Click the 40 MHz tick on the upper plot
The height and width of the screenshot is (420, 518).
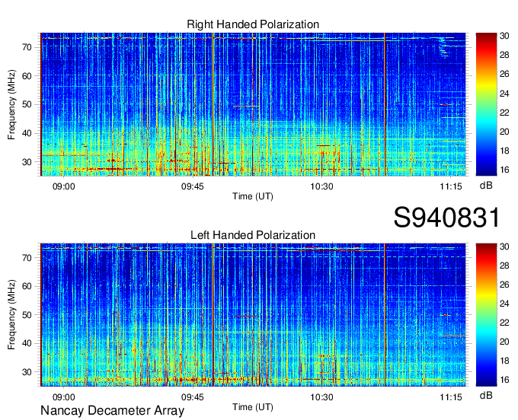(x=27, y=133)
